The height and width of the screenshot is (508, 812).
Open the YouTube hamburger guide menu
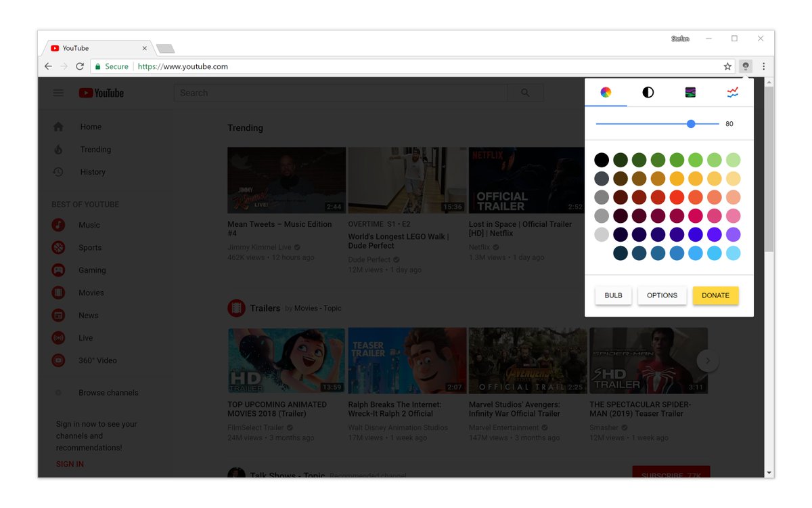(58, 93)
